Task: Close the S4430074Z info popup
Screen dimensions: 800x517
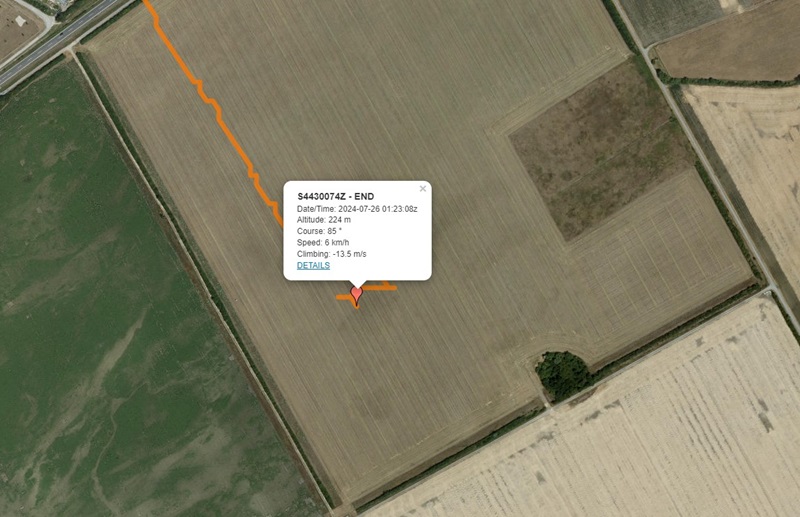Action: 422,189
